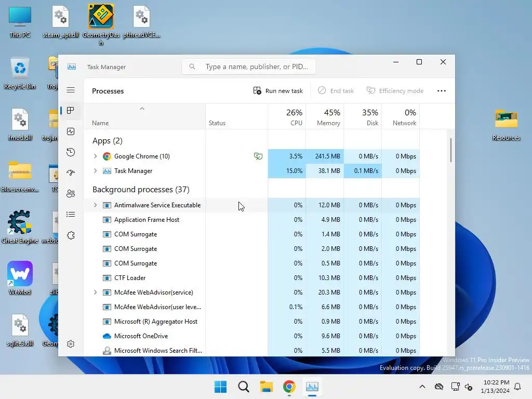Select the GeometryDash desktop icon
532x399 pixels.
click(101, 24)
